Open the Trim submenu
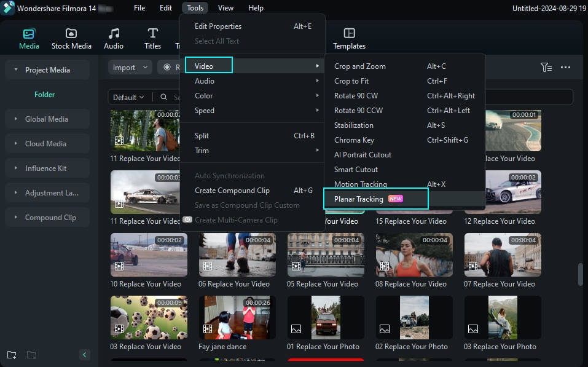588x367 pixels. (x=253, y=151)
